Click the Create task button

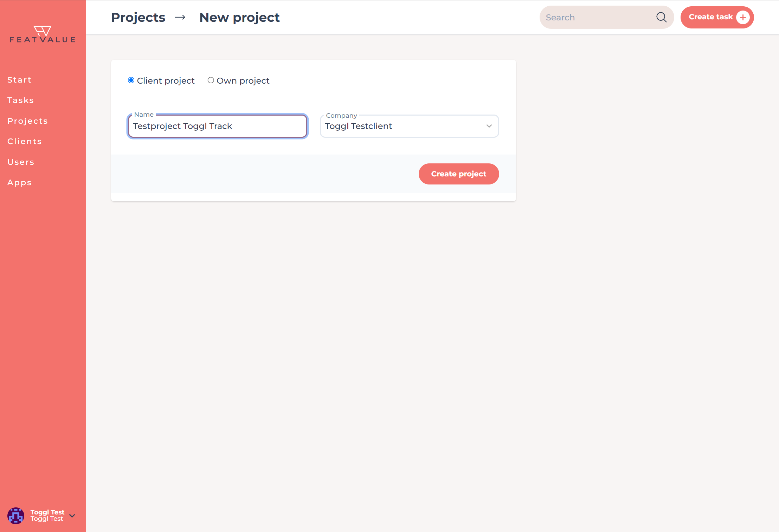pyautogui.click(x=717, y=17)
